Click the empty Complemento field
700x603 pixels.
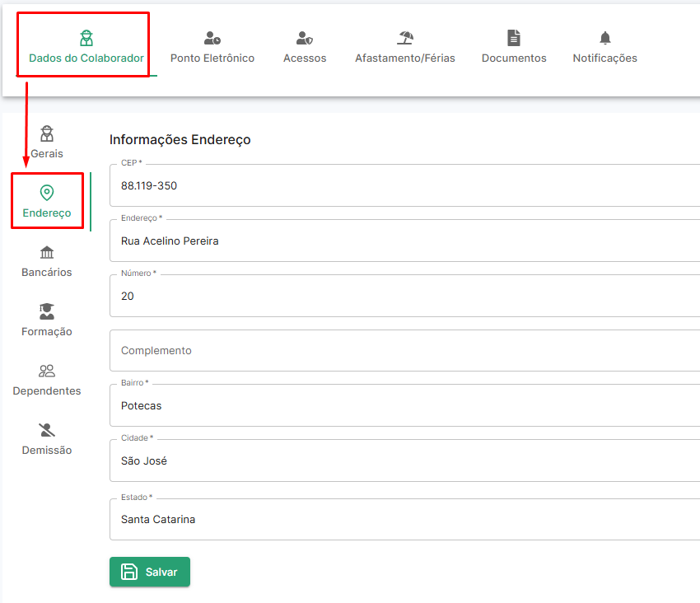[x=405, y=351]
